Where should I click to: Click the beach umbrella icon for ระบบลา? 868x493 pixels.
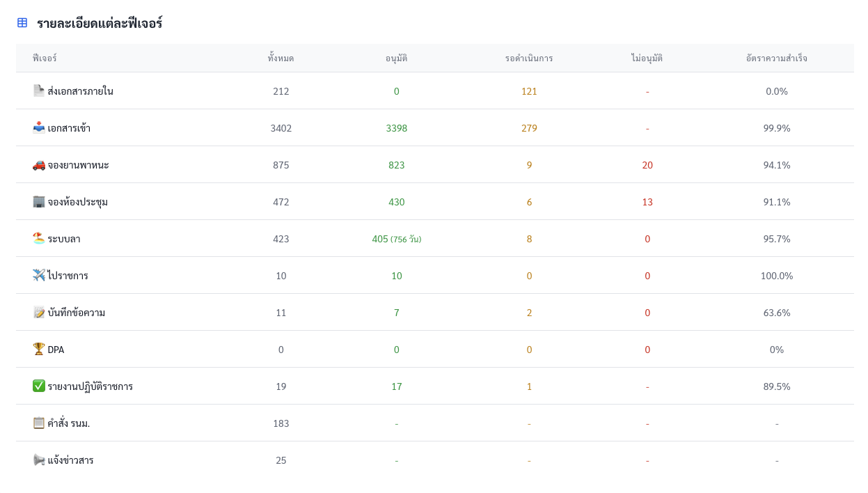coord(39,238)
